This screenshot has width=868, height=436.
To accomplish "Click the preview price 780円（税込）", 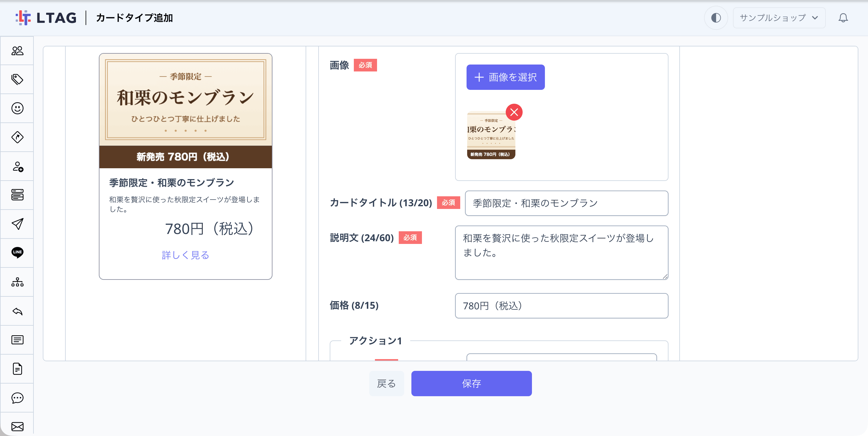I will coord(209,229).
